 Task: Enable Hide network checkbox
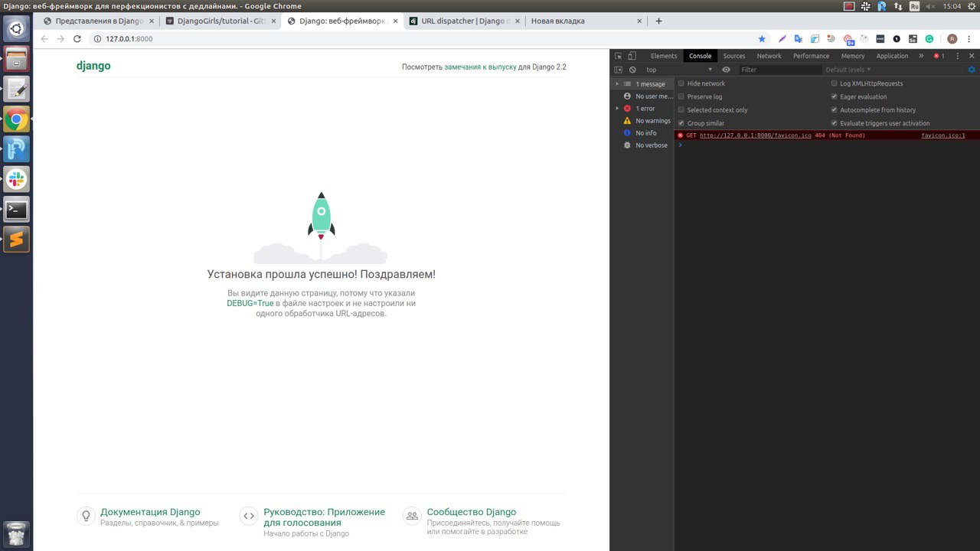point(681,83)
